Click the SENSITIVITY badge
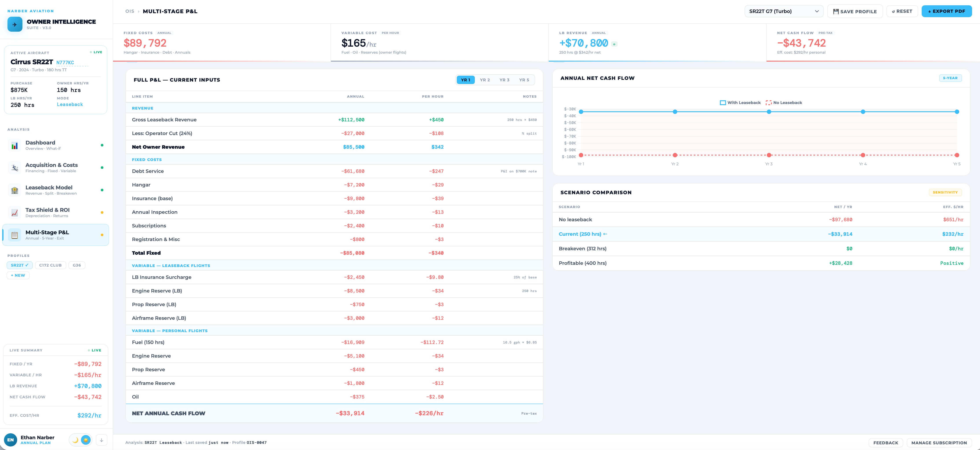Screen dimensions: 980x450 click(x=945, y=192)
